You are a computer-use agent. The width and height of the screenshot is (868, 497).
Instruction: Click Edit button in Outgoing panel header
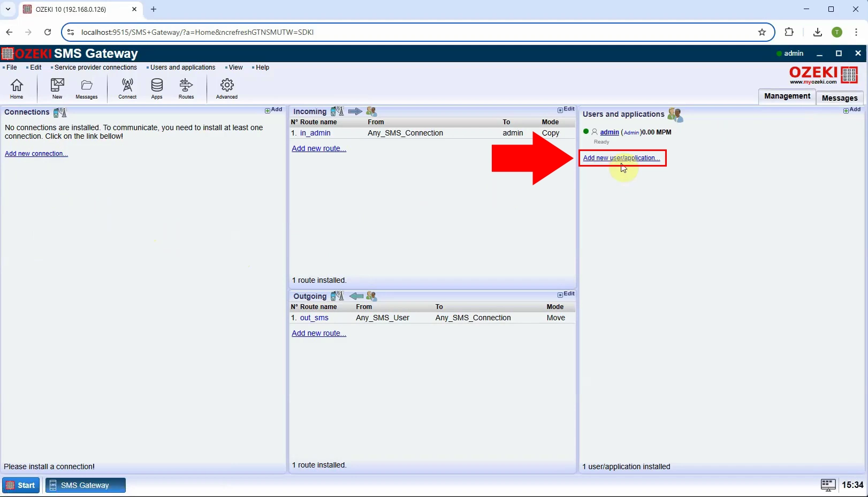coord(566,294)
